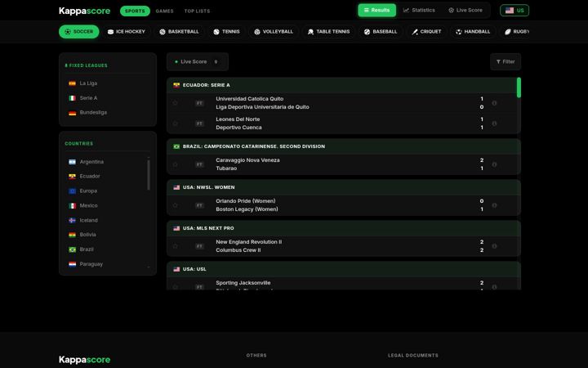Collapse the Ecuador: Serie A league header
This screenshot has height=368, width=588.
[x=341, y=85]
